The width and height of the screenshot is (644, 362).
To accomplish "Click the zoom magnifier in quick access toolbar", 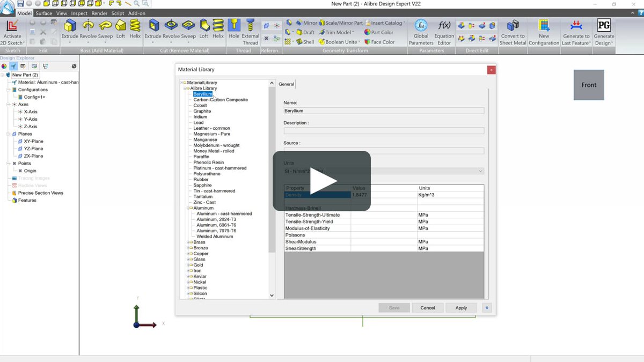I will [137, 3].
